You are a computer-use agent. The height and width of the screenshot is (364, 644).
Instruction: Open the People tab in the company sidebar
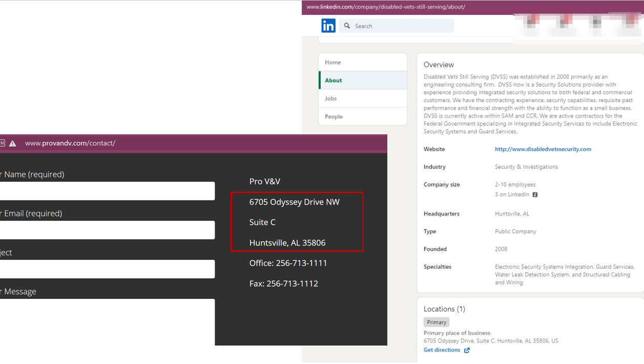pos(363,116)
